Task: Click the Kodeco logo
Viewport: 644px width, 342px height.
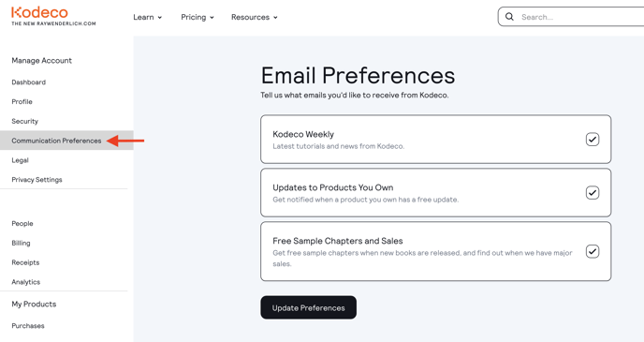Action: point(53,17)
